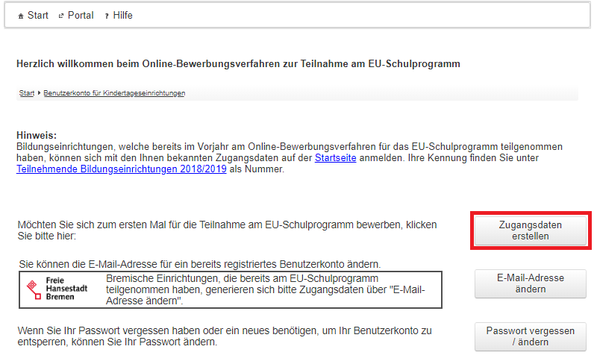Click the Hinweis: label
Screen dimensions: 597x364
click(37, 135)
